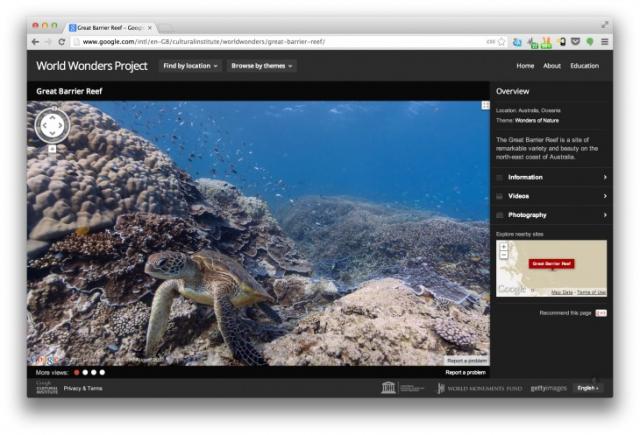Toggle the grid icon at viewer's top-right corner
The height and width of the screenshot is (435, 640).
pyautogui.click(x=485, y=105)
